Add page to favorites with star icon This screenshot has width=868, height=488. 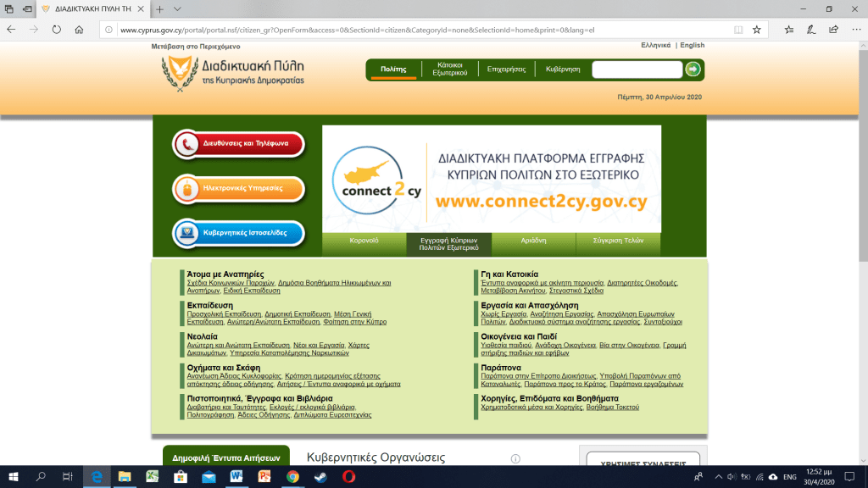pos(756,29)
